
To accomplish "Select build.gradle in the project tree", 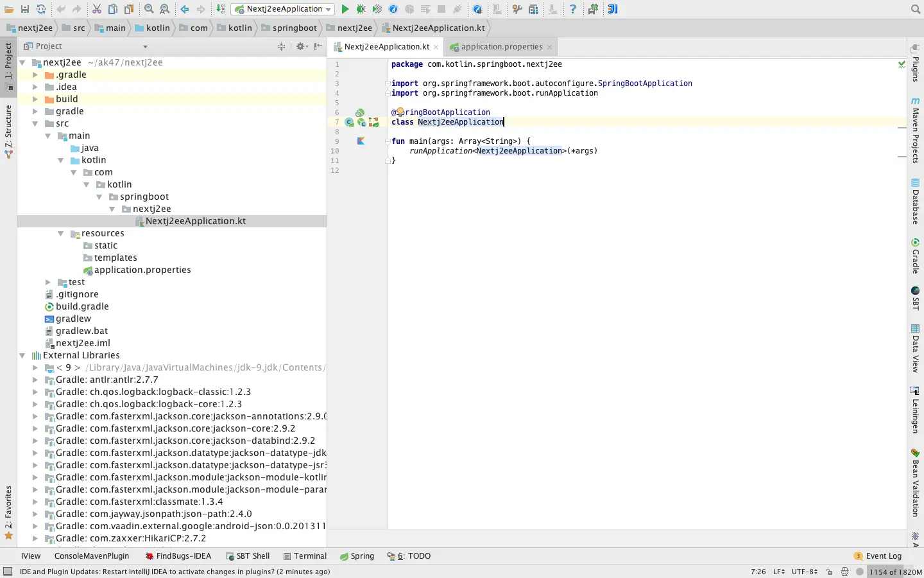I will [82, 306].
